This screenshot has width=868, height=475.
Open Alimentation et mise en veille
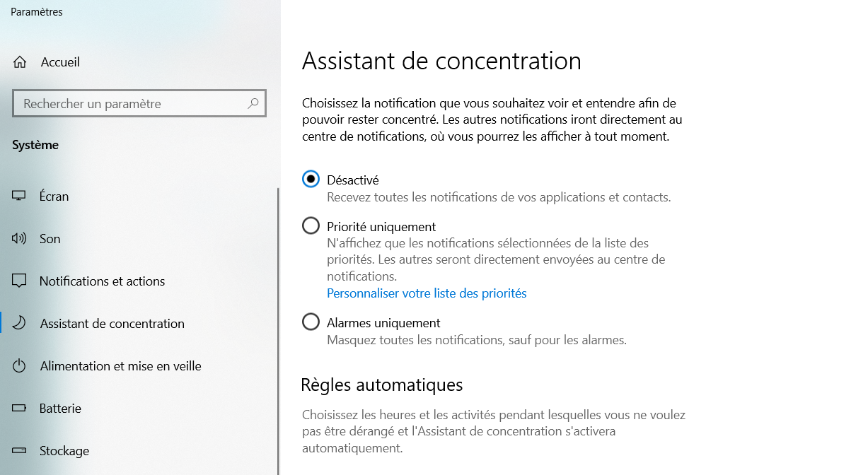120,366
